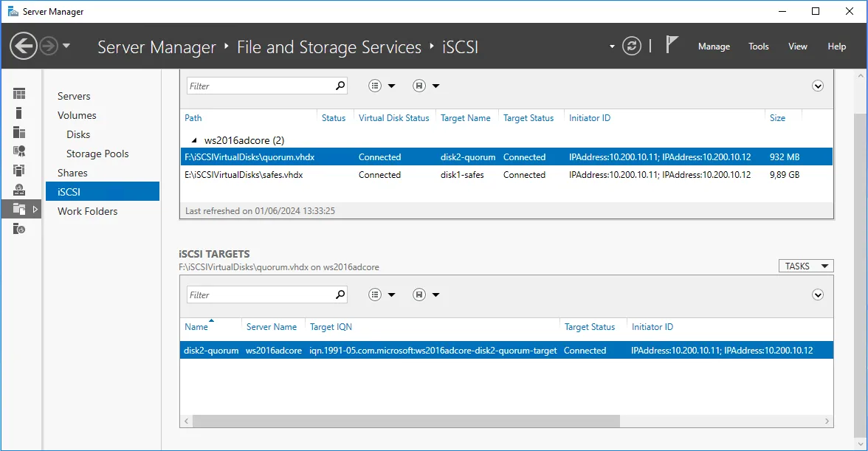Open the TASKS dropdown for iSCSI Targets
The height and width of the screenshot is (451, 868).
(x=805, y=266)
